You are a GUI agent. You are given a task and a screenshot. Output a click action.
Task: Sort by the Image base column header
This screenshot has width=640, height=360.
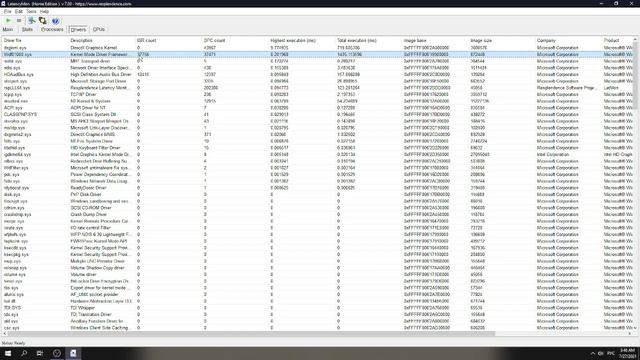[435, 40]
